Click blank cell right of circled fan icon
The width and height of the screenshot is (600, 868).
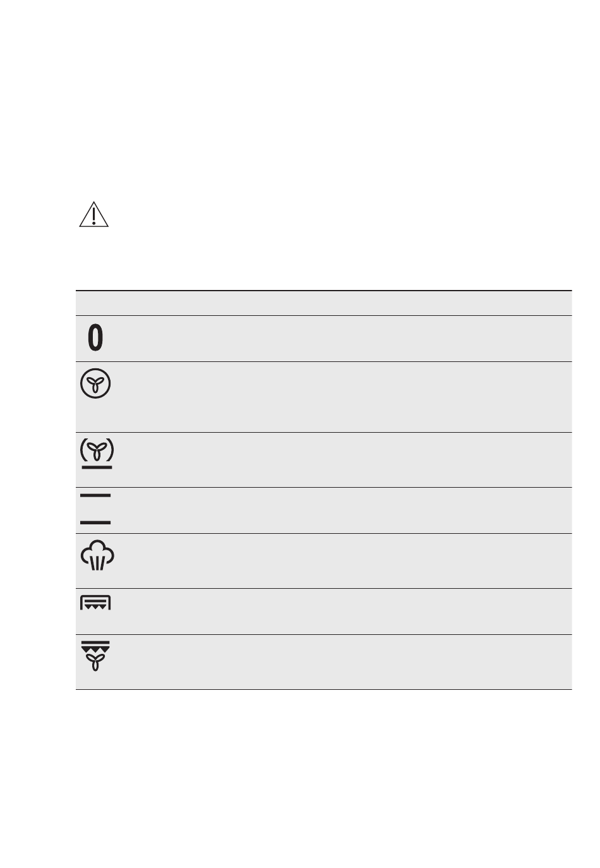coord(341,397)
